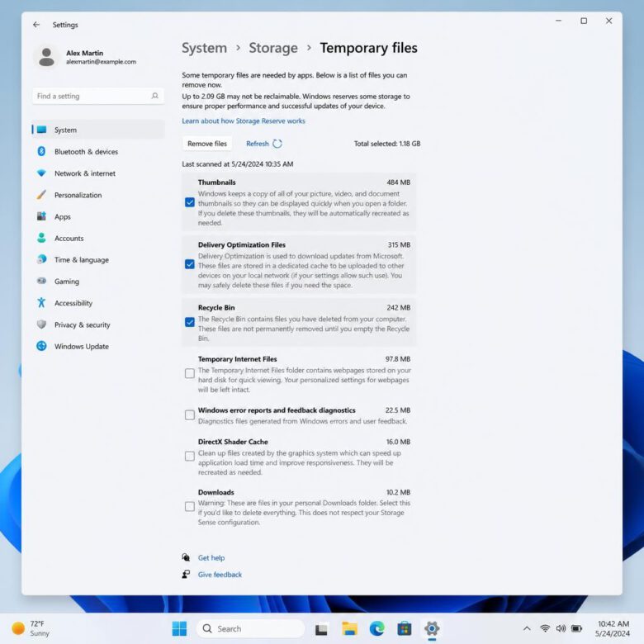Open Personalization settings page
The image size is (644, 644).
pyautogui.click(x=98, y=195)
